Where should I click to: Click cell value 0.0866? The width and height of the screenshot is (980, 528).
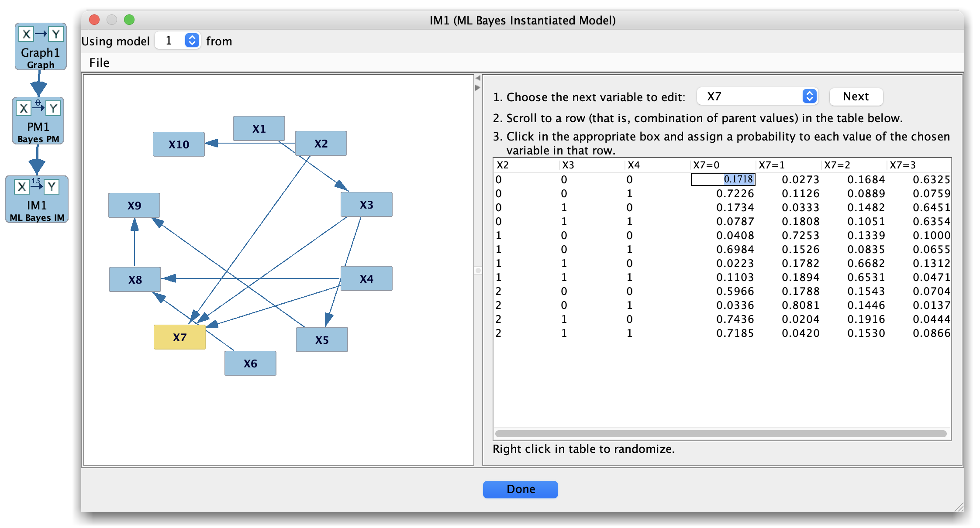tap(932, 333)
